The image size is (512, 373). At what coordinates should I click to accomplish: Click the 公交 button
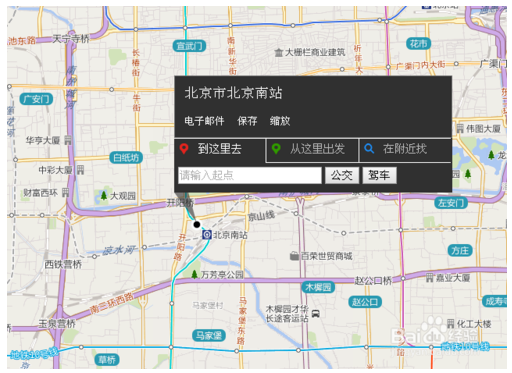point(342,175)
